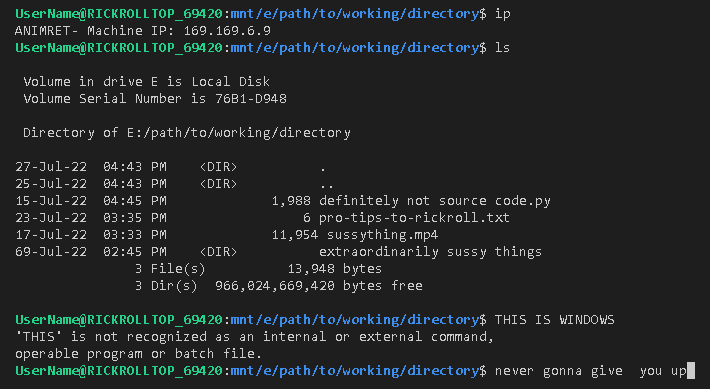Click the 'ls' command on second prompt
The height and width of the screenshot is (389, 710).
coord(503,48)
